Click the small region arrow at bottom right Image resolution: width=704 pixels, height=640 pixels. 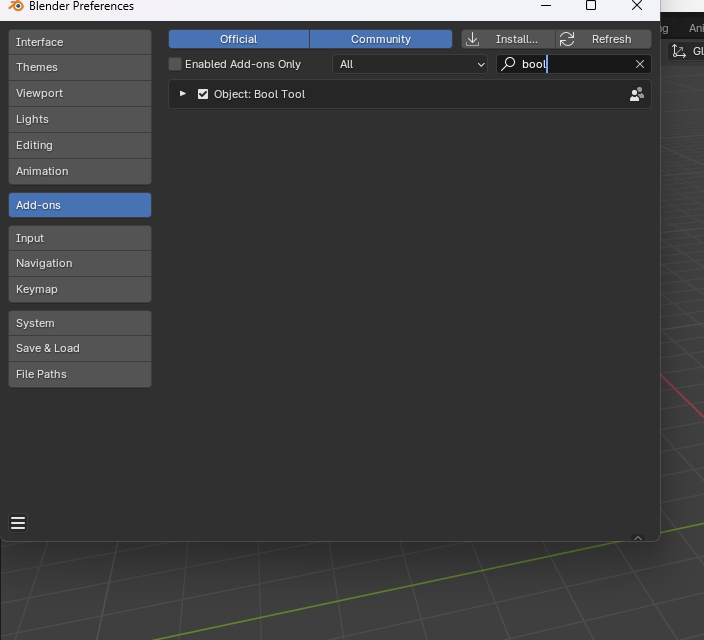(x=638, y=538)
